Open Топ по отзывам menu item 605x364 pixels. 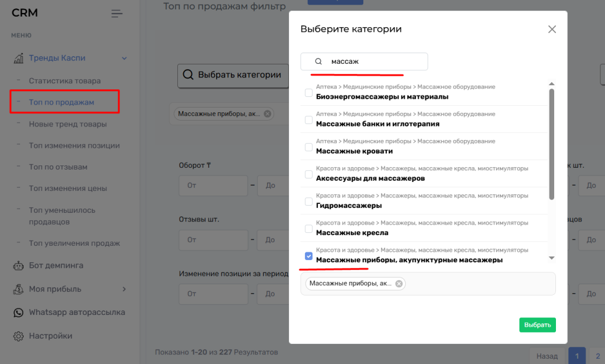(x=58, y=167)
